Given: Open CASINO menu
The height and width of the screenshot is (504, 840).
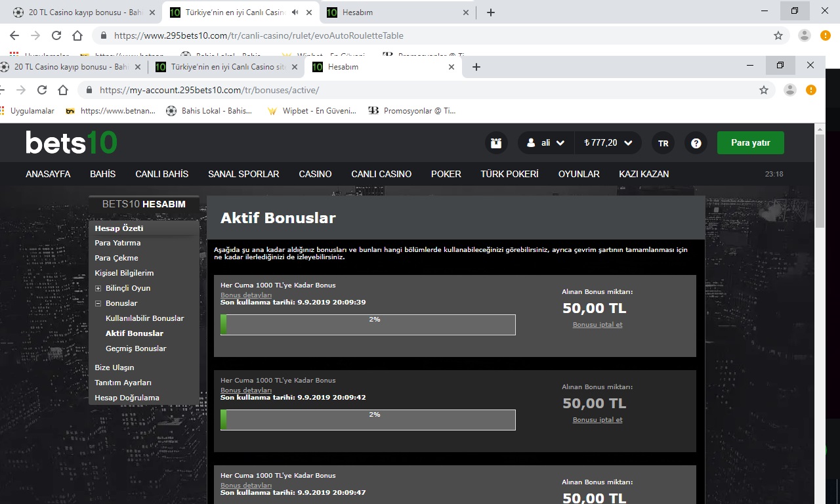Looking at the screenshot, I should point(315,174).
